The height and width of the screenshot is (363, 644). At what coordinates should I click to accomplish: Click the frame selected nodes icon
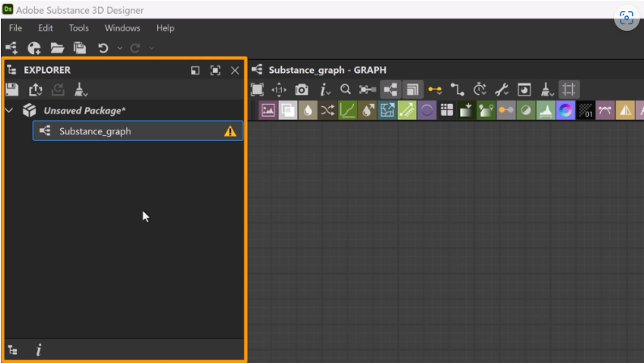368,89
